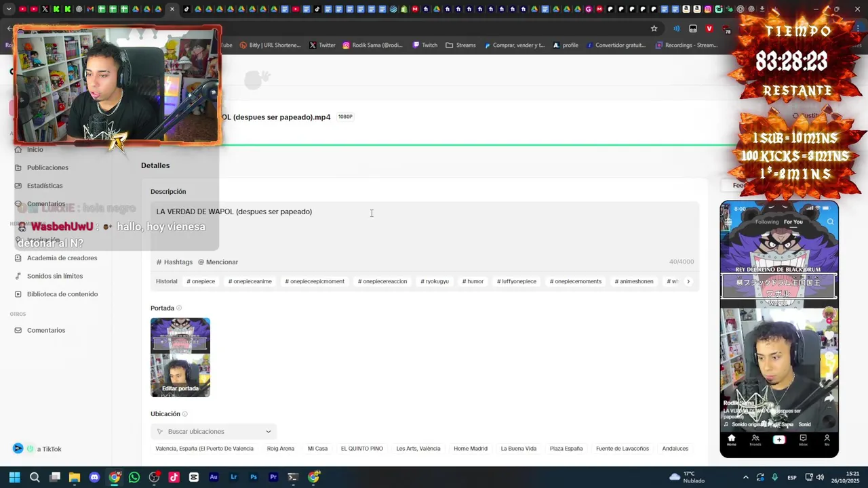Viewport: 868px width, 488px height.
Task: Add the #luffyonepiece hashtag suggestion
Action: (x=517, y=281)
